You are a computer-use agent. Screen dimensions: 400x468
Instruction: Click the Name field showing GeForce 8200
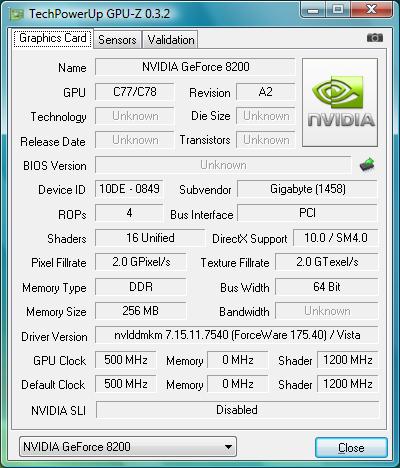click(195, 67)
